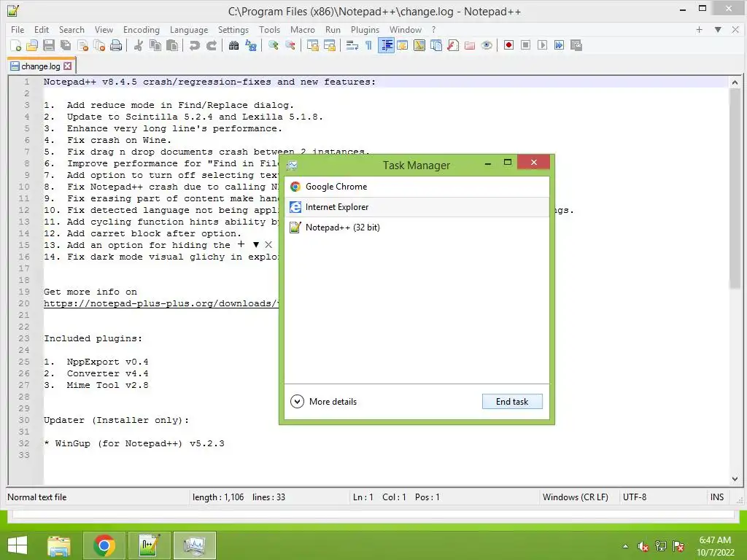Open the Language menu
Viewport: 747px width, 560px height.
(x=189, y=29)
